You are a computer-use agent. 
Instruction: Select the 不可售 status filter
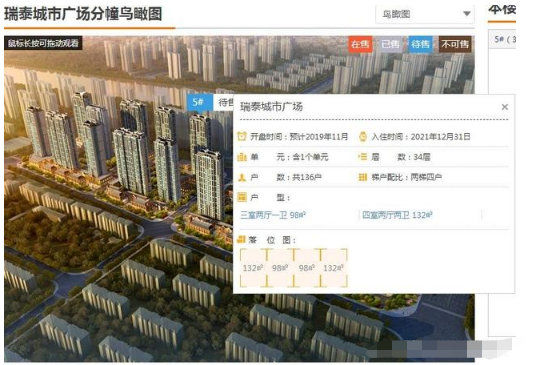(x=455, y=44)
